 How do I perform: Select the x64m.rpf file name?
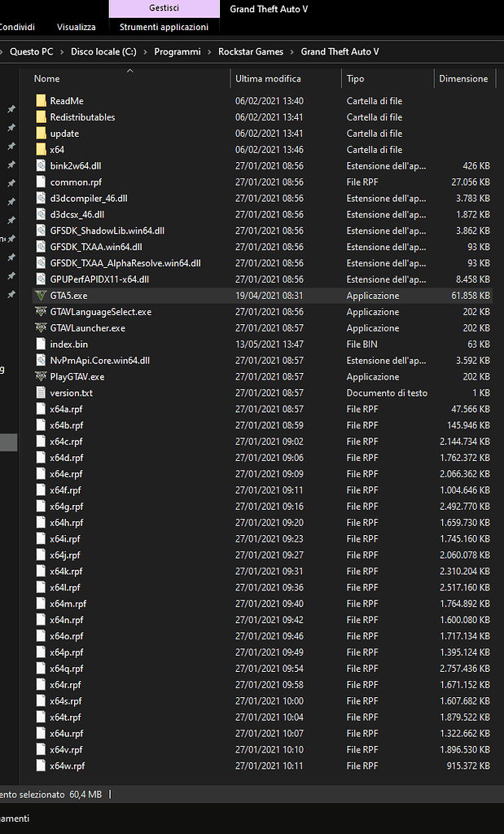tap(68, 604)
